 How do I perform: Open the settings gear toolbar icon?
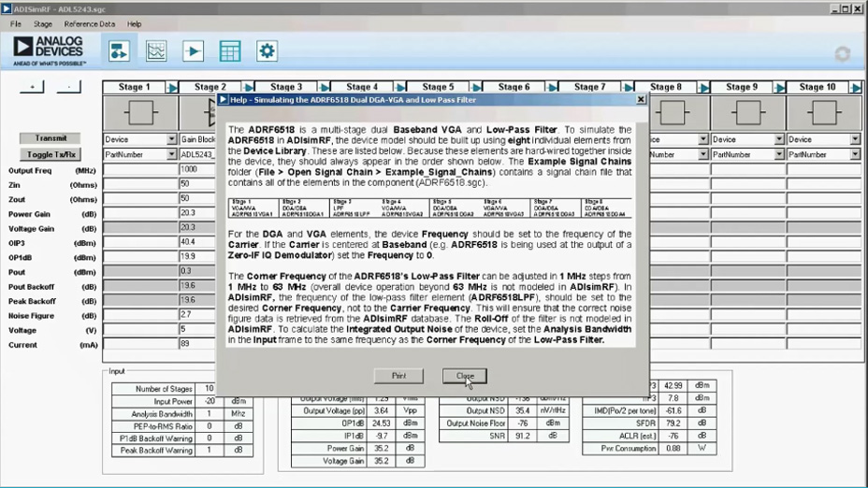267,50
